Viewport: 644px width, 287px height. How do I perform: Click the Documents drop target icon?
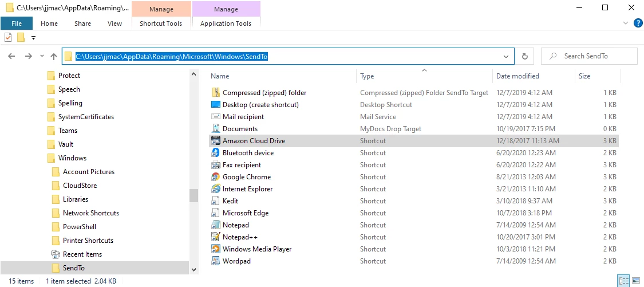click(x=216, y=129)
